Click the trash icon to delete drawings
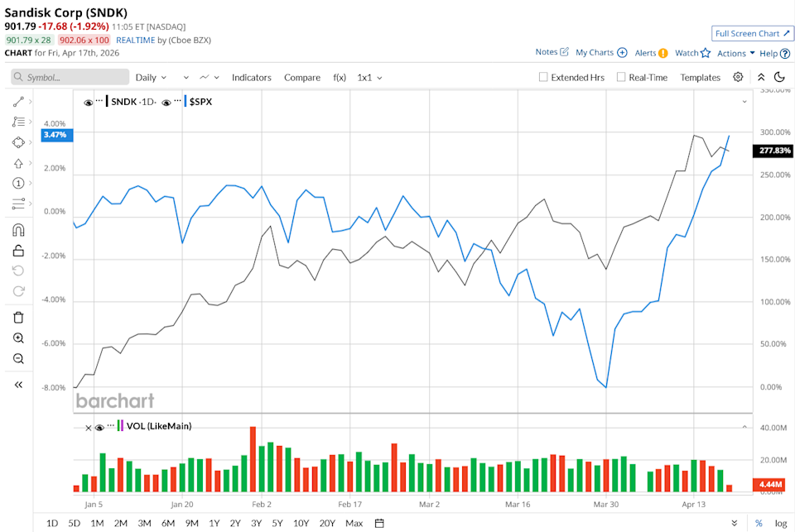The image size is (795, 532). (x=18, y=317)
